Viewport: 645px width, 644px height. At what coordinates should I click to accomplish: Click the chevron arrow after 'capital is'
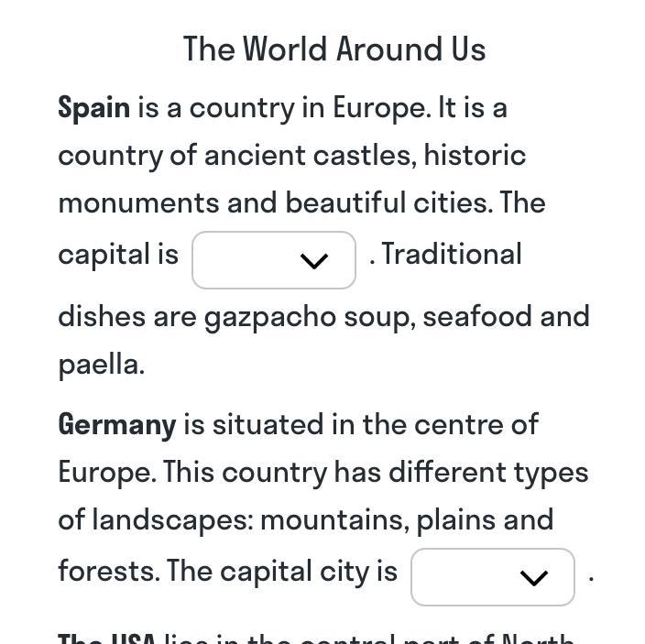(x=314, y=261)
